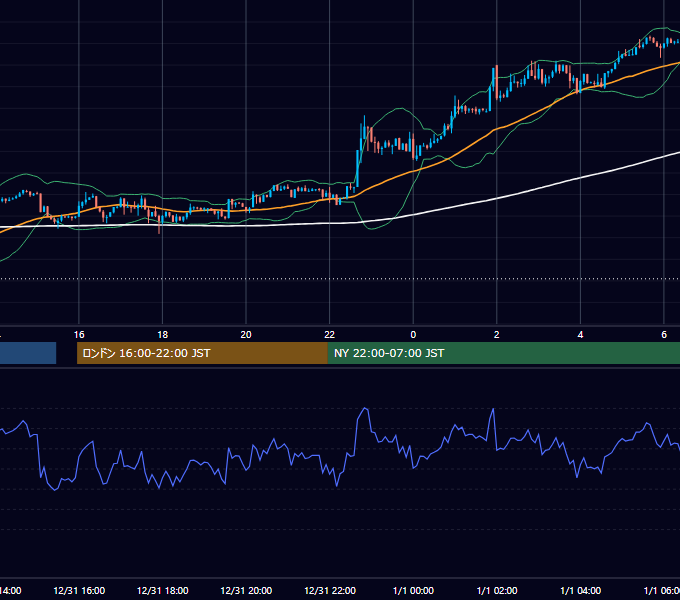Click the '2' hour label on the chart axis
This screenshot has height=600, width=680.
click(x=497, y=335)
